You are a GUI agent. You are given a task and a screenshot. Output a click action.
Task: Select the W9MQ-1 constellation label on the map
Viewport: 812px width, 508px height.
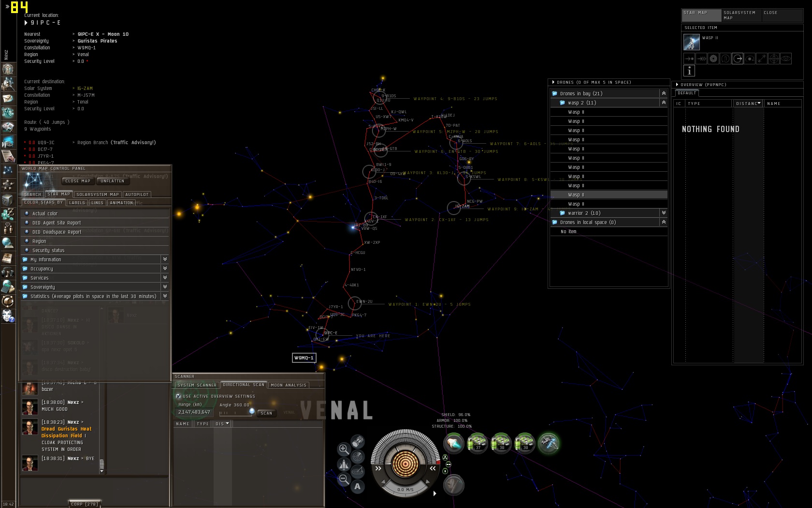[304, 358]
